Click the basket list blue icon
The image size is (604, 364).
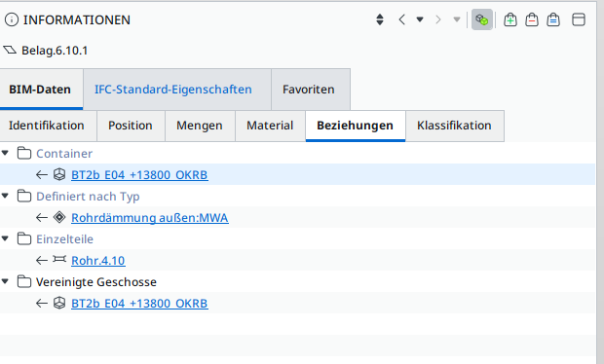(553, 19)
